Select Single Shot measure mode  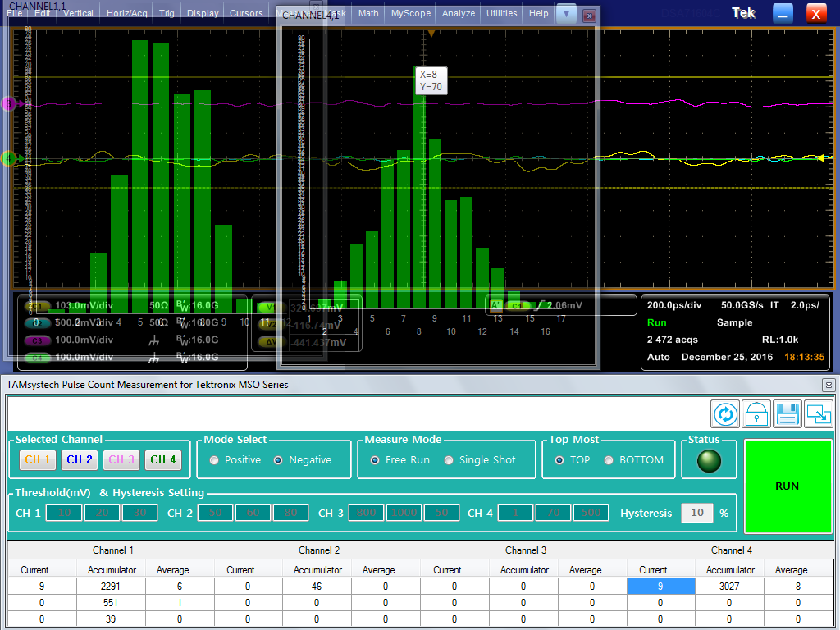click(x=449, y=460)
